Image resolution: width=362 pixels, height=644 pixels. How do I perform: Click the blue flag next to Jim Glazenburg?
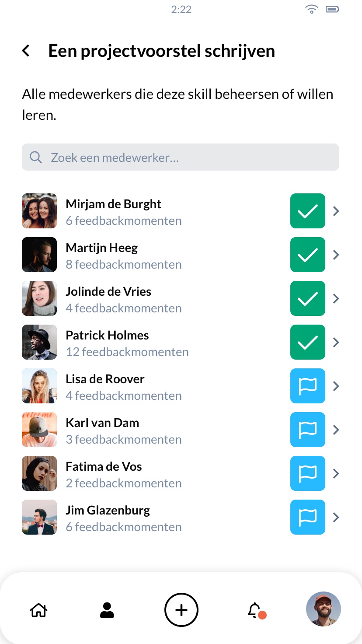[307, 517]
